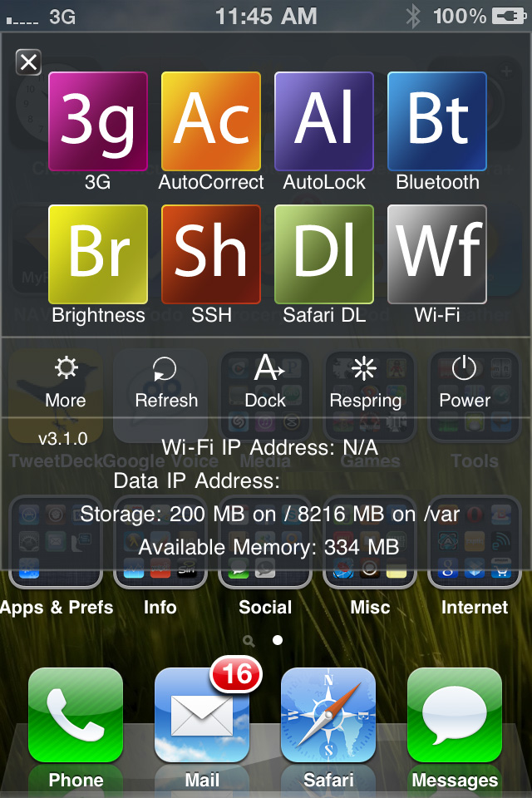
Task: Toggle Wi-Fi with the Wf tile
Action: 436,254
